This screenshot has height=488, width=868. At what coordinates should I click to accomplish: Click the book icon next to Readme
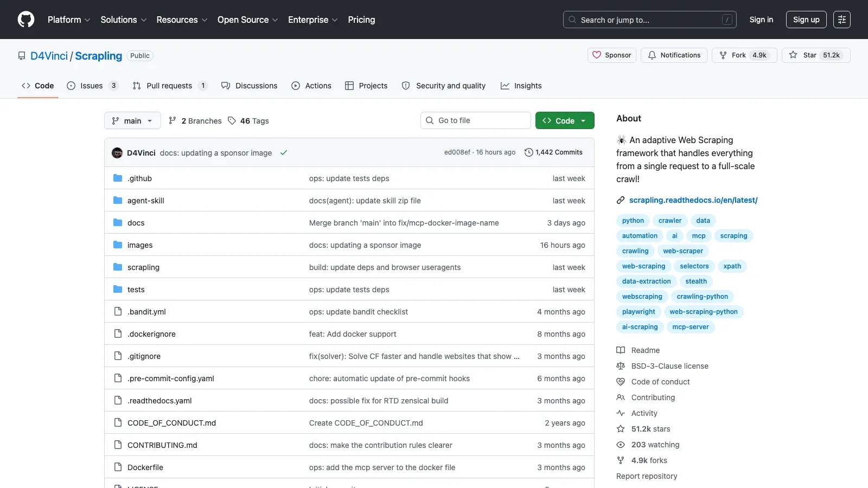621,350
